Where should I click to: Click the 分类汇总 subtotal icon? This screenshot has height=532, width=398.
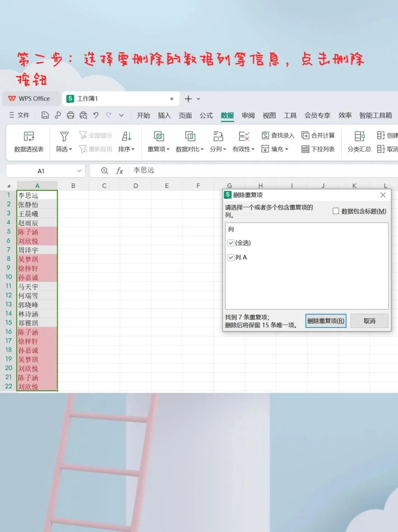(359, 136)
